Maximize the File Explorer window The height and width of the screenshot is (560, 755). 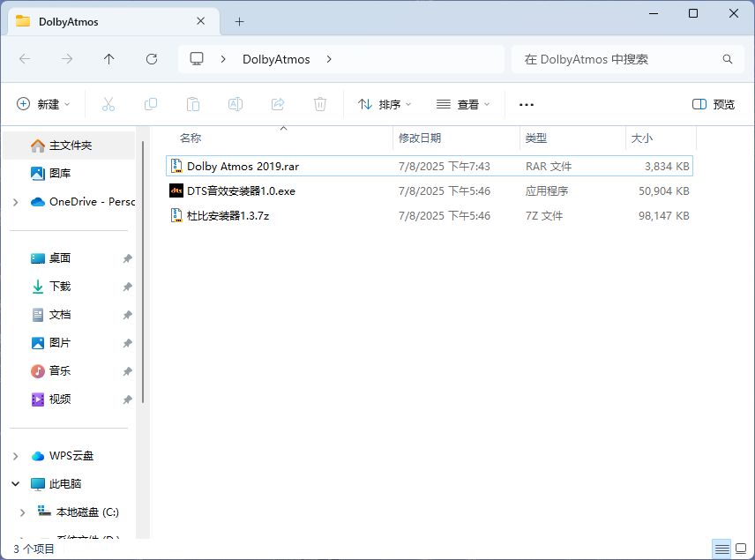(693, 13)
